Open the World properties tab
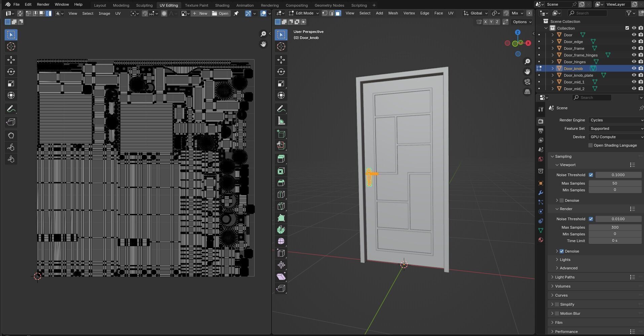The width and height of the screenshot is (644, 336). pyautogui.click(x=541, y=159)
